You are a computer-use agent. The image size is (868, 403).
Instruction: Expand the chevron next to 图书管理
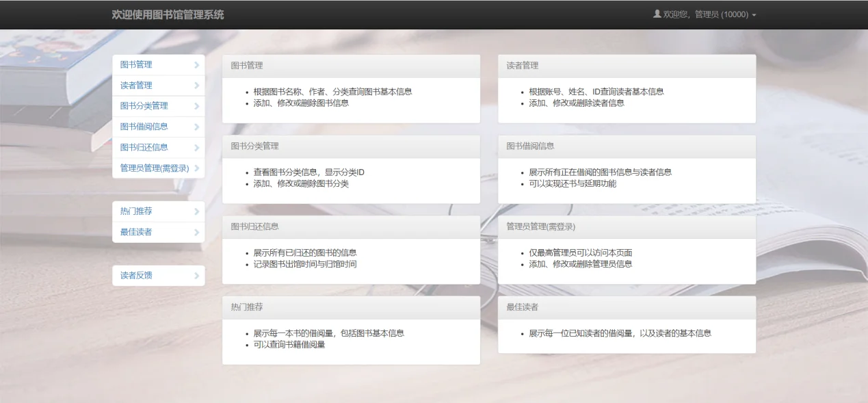(198, 64)
